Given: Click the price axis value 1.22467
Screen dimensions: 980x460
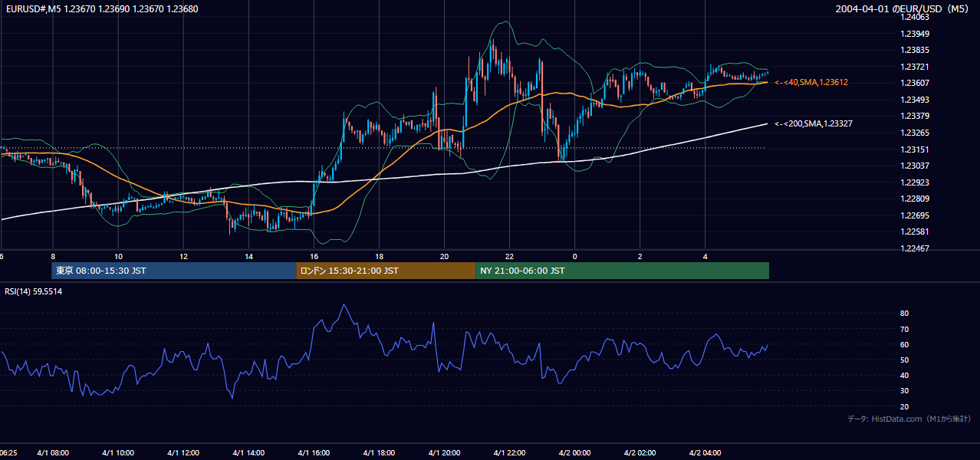Looking at the screenshot, I should [913, 248].
